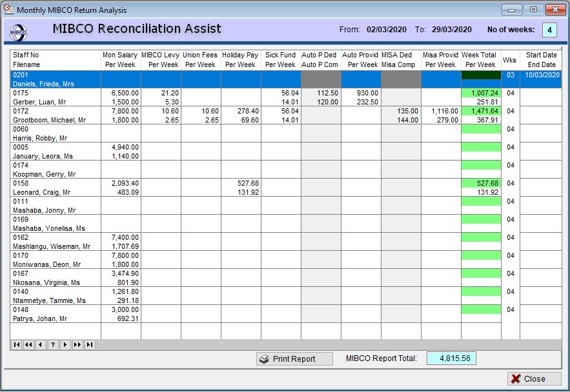Screen dimensions: 570x392
Task: Click the Auto Provid column header
Action: point(360,60)
